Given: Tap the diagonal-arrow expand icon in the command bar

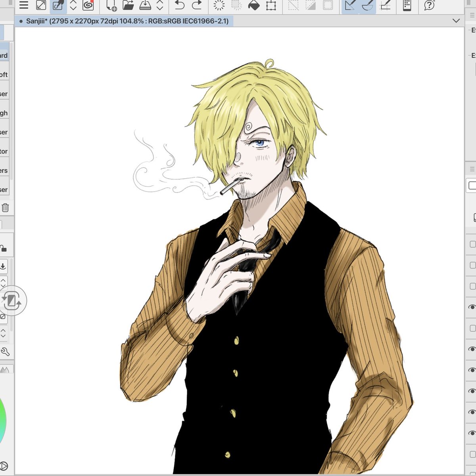Looking at the screenshot, I should 41,5.
